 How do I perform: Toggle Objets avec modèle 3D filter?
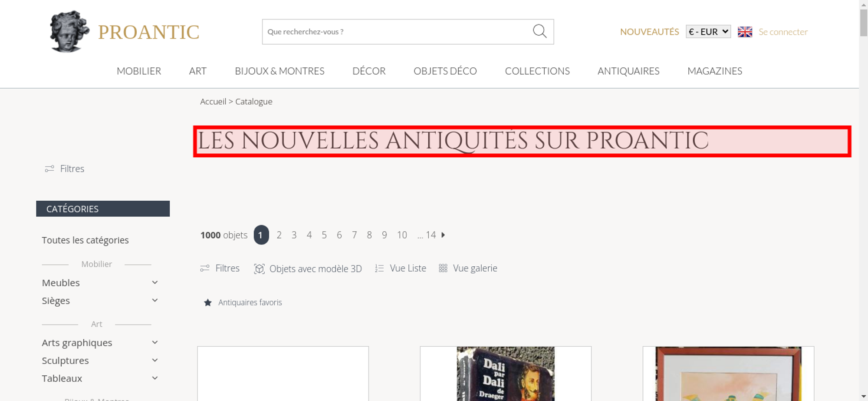[308, 268]
